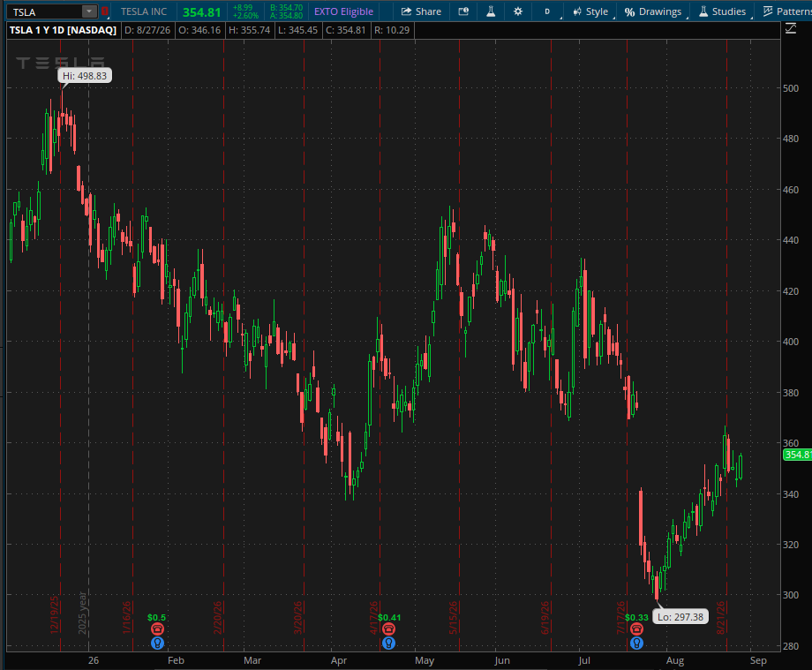Click the earnings phone icon under $0.33
Screen dimensions: 812x670
tap(636, 629)
